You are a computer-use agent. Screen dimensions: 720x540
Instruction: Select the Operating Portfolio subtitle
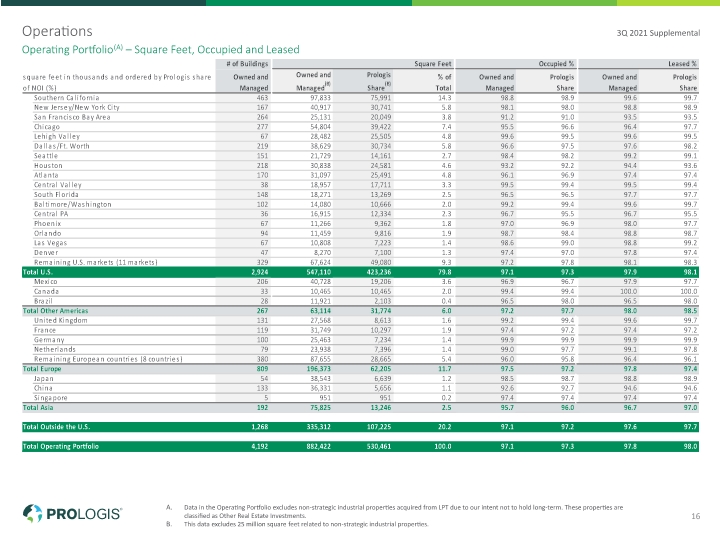pyautogui.click(x=161, y=50)
